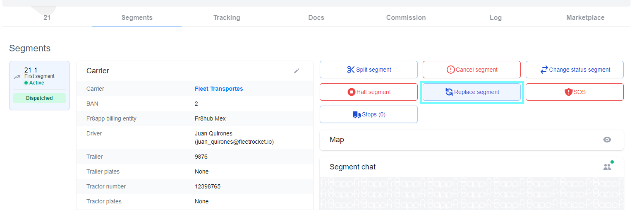
Task: Open the Docs tab
Action: click(x=316, y=17)
